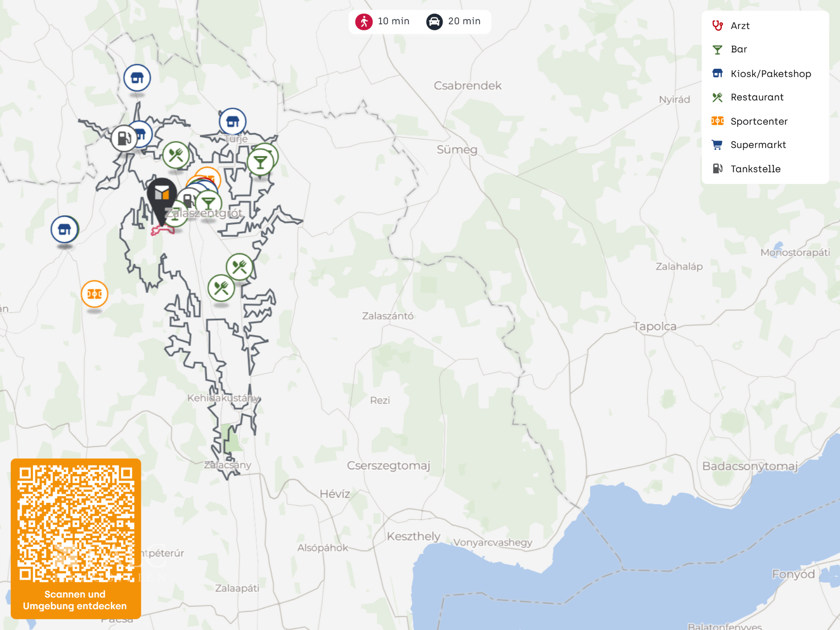Choose Kiosk/Paketshop legend entry
Viewport: 840px width, 630px height.
770,73
